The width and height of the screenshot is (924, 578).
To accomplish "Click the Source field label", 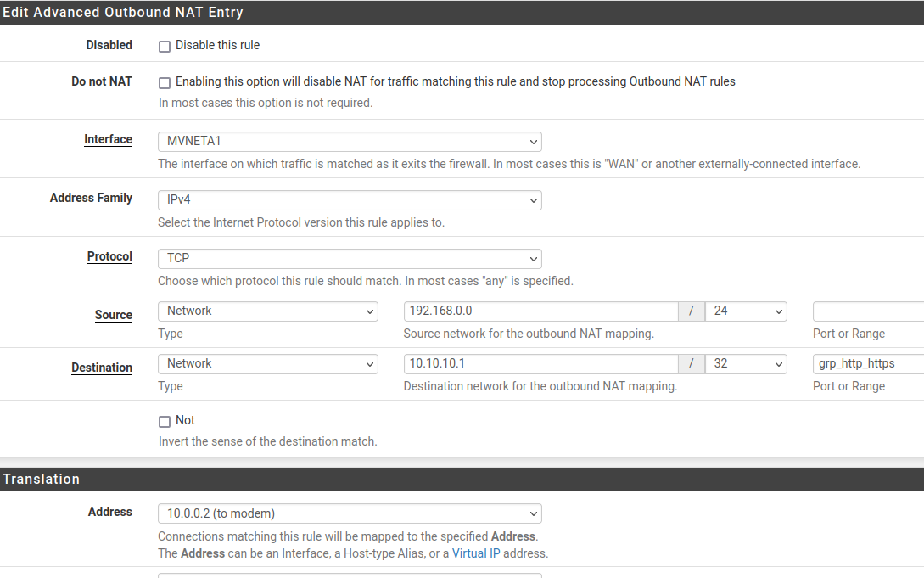I will tap(113, 315).
